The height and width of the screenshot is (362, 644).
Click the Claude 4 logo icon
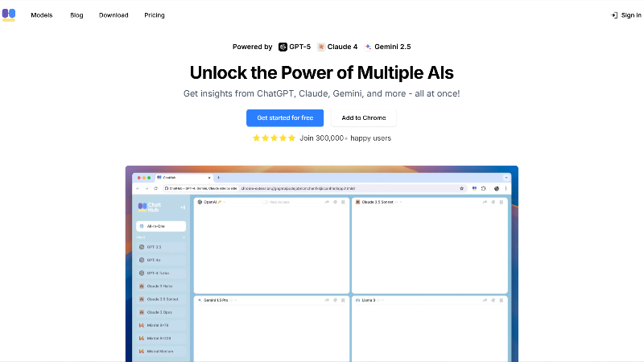click(321, 47)
